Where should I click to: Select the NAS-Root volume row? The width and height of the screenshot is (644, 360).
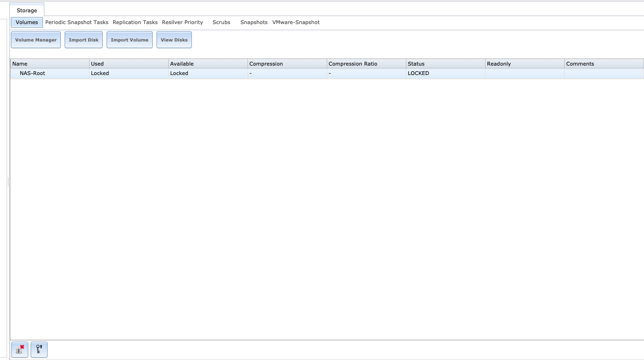tap(33, 74)
